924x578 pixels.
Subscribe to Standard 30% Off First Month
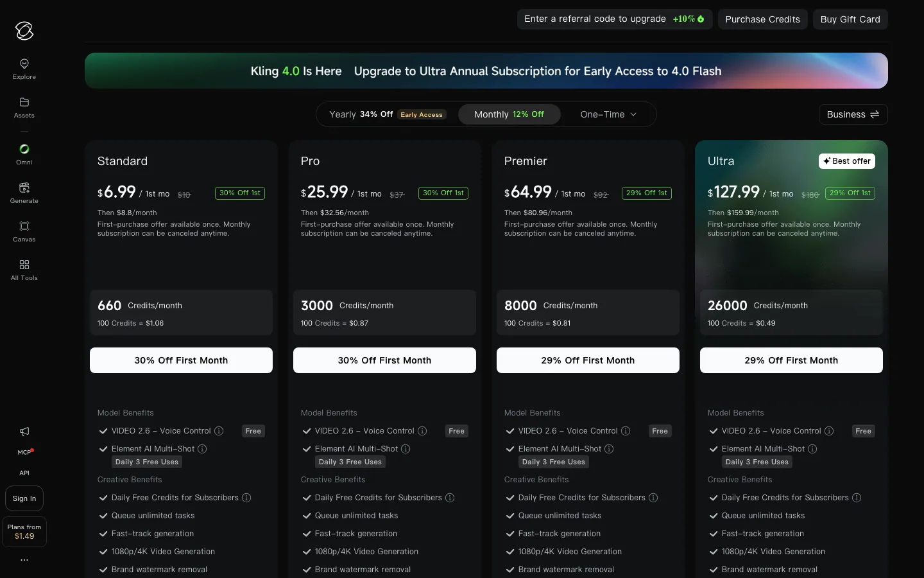click(x=181, y=360)
